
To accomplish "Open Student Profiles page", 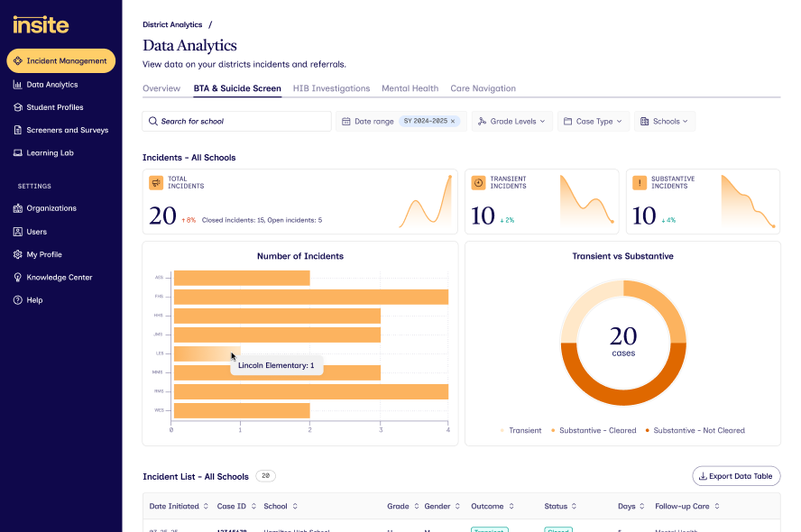I will tap(48, 107).
